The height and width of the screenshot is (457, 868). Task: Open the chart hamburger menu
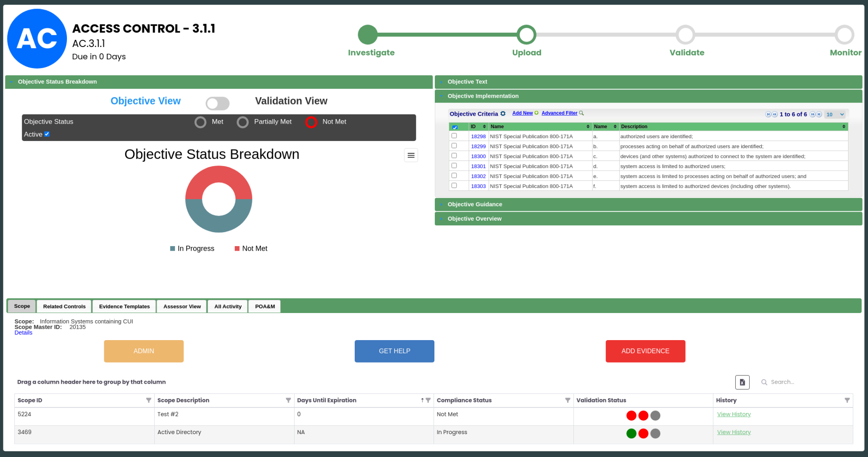(411, 155)
